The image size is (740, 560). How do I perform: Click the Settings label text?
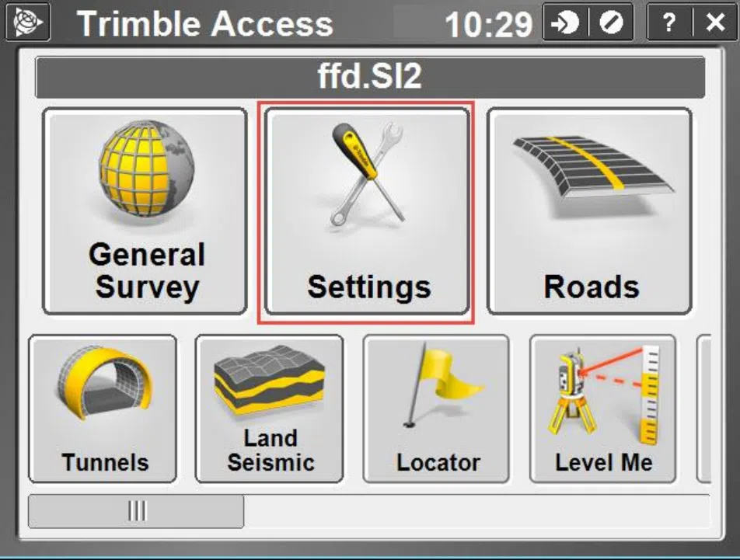[x=369, y=287]
